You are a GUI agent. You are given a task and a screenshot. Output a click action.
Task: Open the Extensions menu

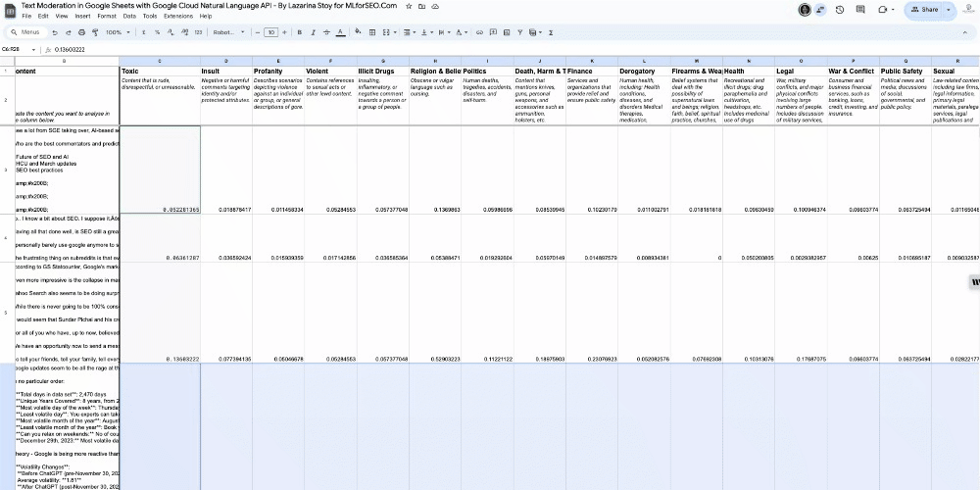pyautogui.click(x=178, y=16)
